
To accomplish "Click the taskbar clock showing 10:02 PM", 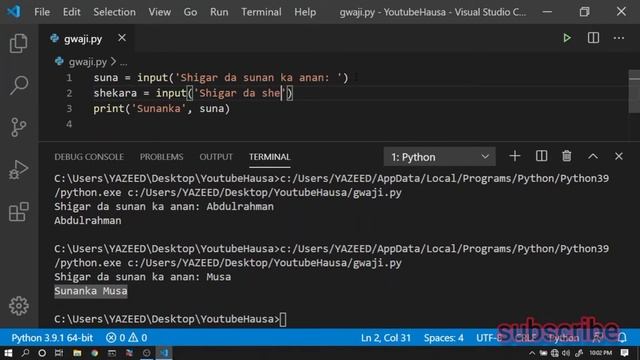I will click(x=600, y=353).
